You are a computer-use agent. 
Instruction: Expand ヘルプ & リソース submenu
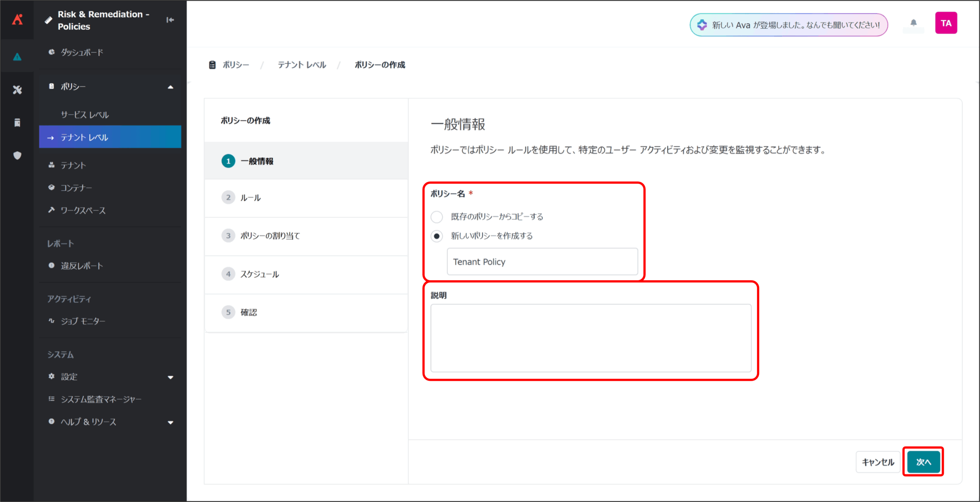(x=170, y=422)
